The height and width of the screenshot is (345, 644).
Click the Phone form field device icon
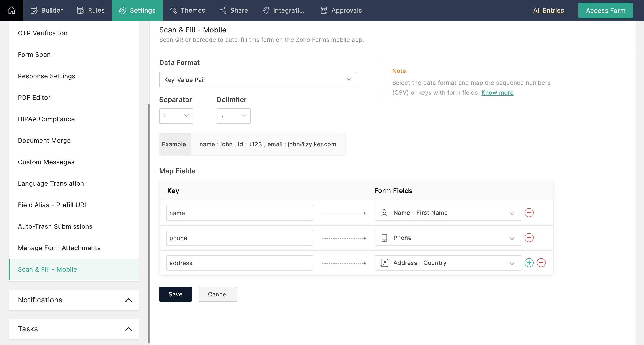(383, 238)
